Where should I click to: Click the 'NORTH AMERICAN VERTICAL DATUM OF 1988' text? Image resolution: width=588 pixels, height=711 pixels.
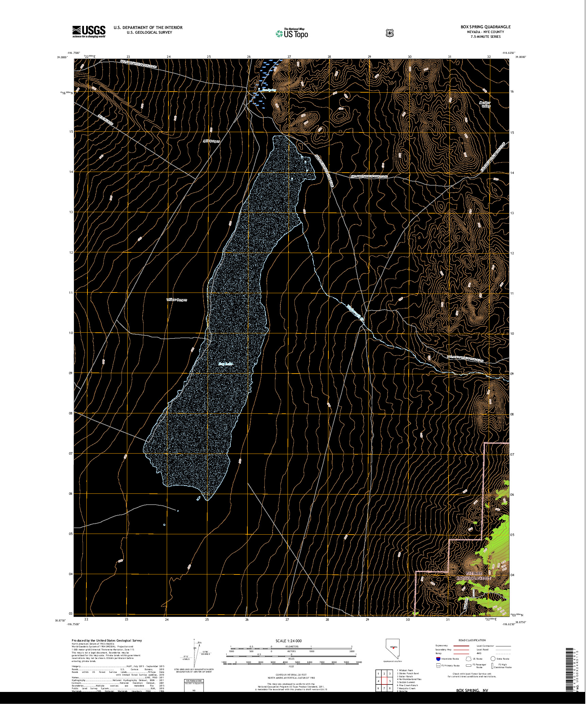point(291,677)
